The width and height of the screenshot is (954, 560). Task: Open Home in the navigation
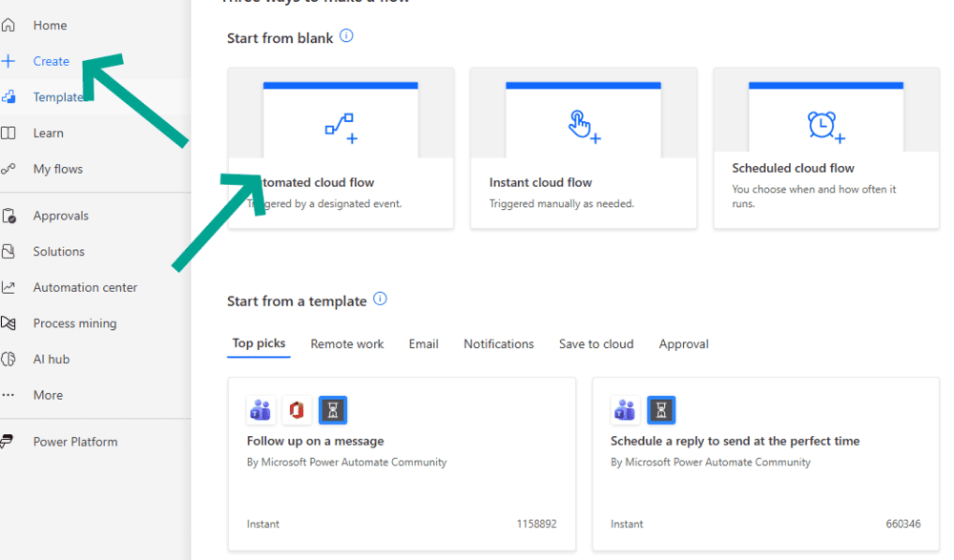50,25
